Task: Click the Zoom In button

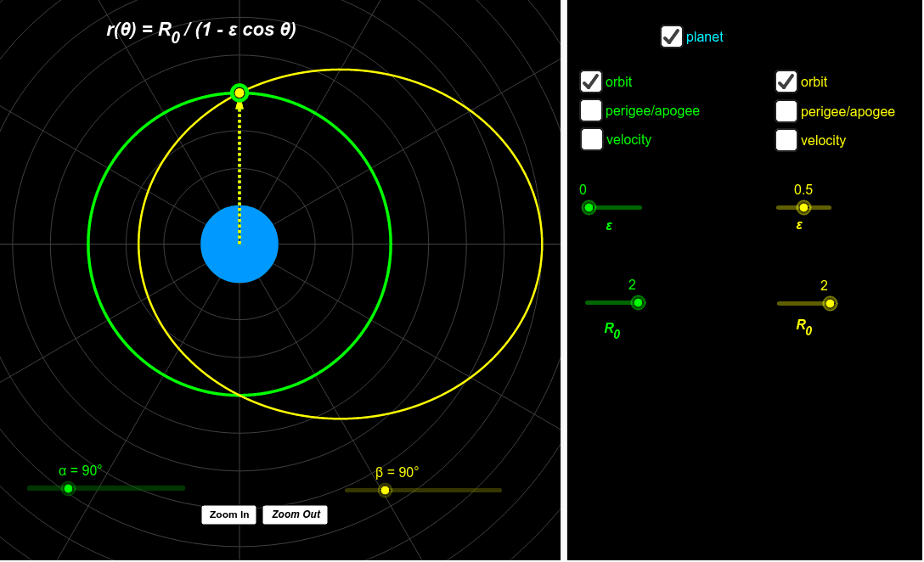Action: click(228, 514)
